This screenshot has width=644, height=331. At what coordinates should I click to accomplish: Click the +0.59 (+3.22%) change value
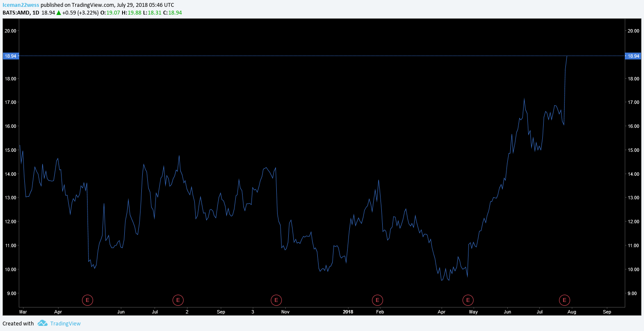[80, 13]
